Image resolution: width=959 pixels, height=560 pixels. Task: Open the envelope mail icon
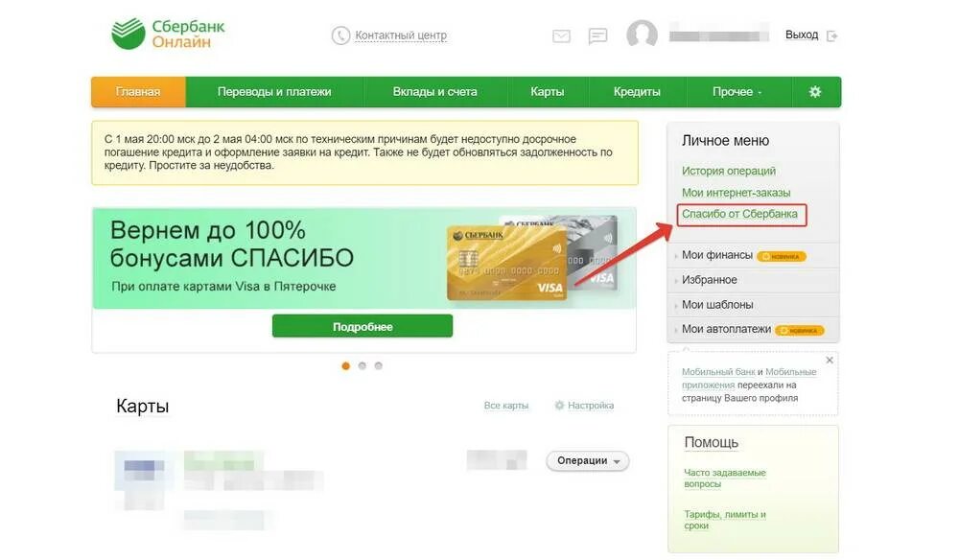[x=561, y=36]
